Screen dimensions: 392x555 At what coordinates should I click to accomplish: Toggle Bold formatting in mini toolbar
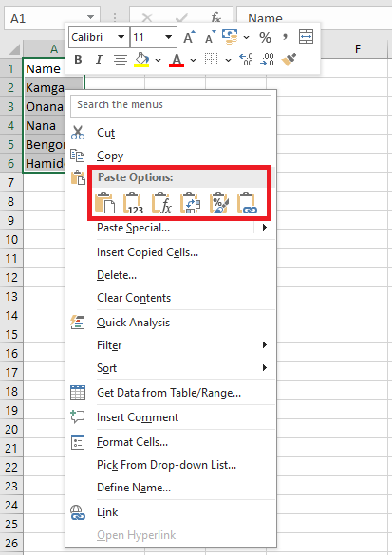tap(78, 60)
